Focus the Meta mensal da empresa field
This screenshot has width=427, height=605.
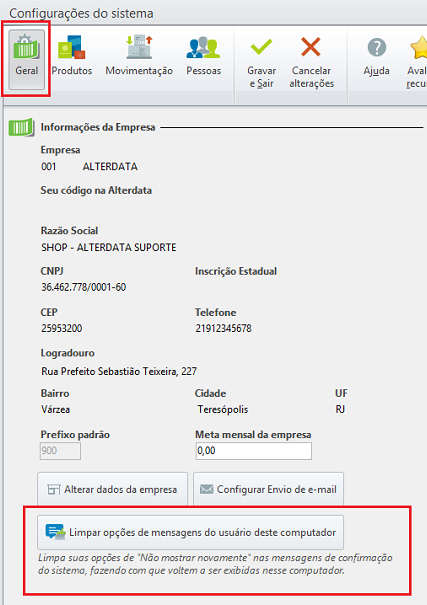253,451
